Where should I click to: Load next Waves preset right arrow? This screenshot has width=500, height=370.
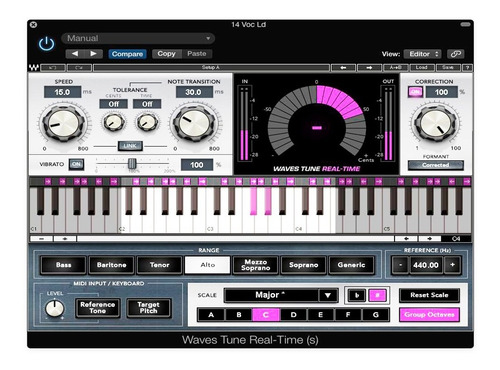(x=369, y=68)
